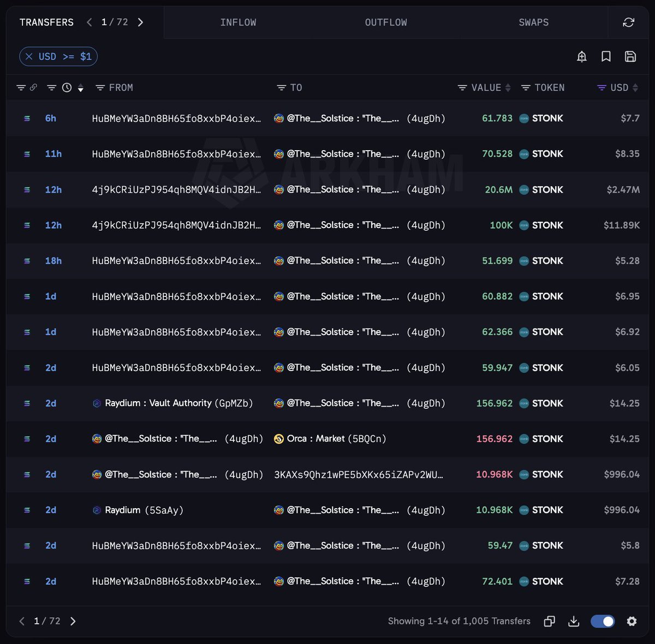The image size is (655, 644).
Task: Click the $996.04 value in the Raydium (5SaAy) row
Action: click(x=622, y=510)
